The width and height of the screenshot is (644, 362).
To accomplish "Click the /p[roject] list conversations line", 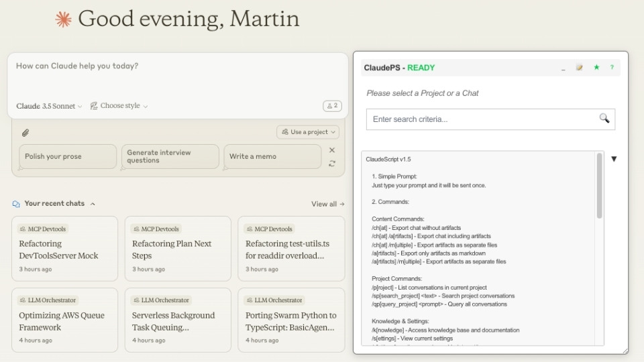I will click(x=429, y=288).
